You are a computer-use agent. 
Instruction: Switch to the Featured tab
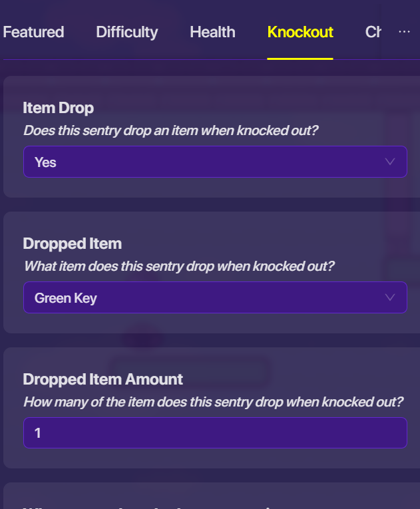point(33,32)
